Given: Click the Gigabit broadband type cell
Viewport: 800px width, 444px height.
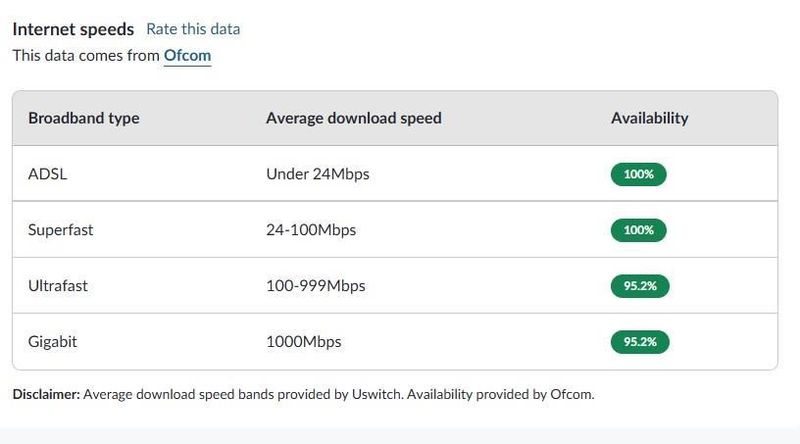Looking at the screenshot, I should 53,342.
